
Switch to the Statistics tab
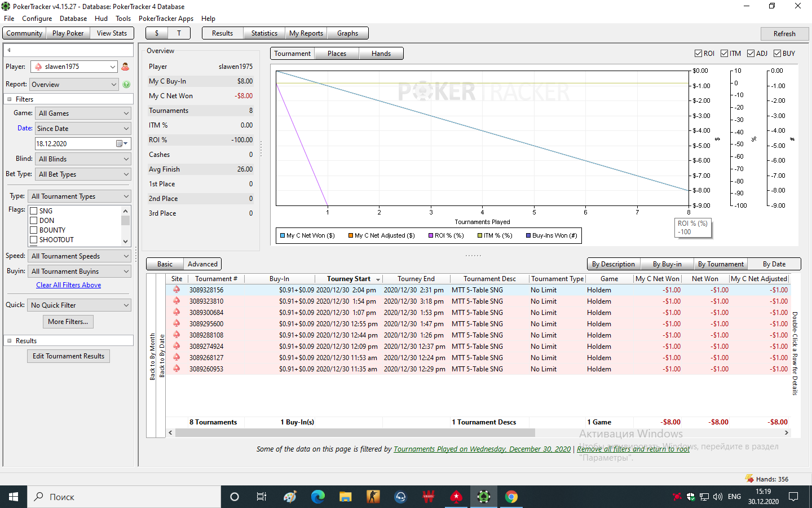pos(264,33)
